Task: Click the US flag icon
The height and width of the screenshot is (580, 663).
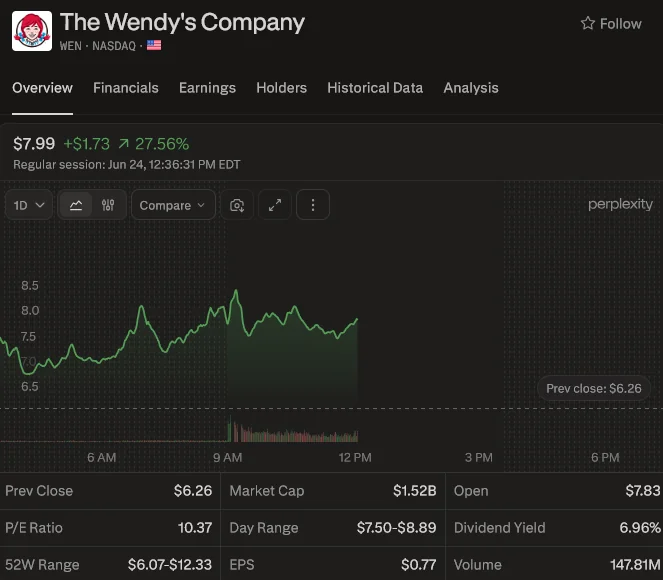Action: click(x=154, y=45)
